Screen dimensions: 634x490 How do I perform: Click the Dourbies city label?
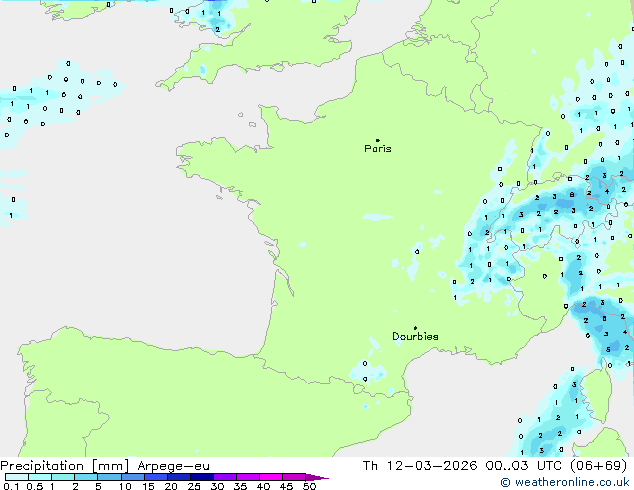415,336
